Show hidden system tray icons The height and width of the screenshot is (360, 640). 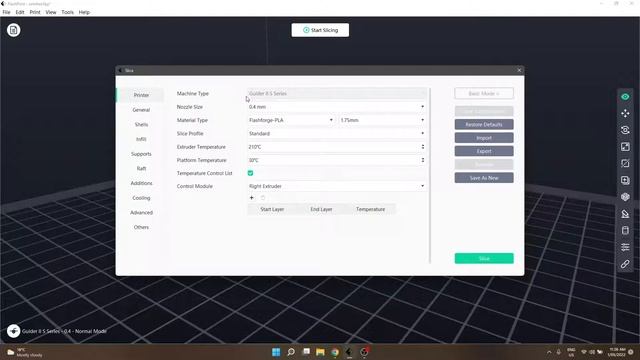click(549, 352)
